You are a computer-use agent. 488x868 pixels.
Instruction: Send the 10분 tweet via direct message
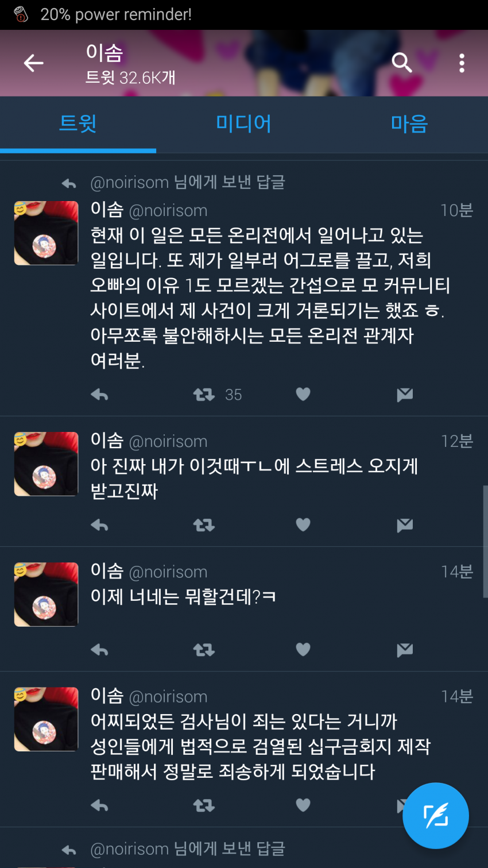click(405, 395)
